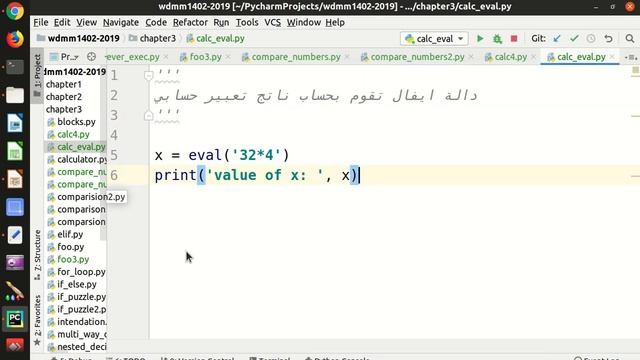Screen dimensions: 640x360
Task: Toggle the Structure tool window
Action: point(37,255)
